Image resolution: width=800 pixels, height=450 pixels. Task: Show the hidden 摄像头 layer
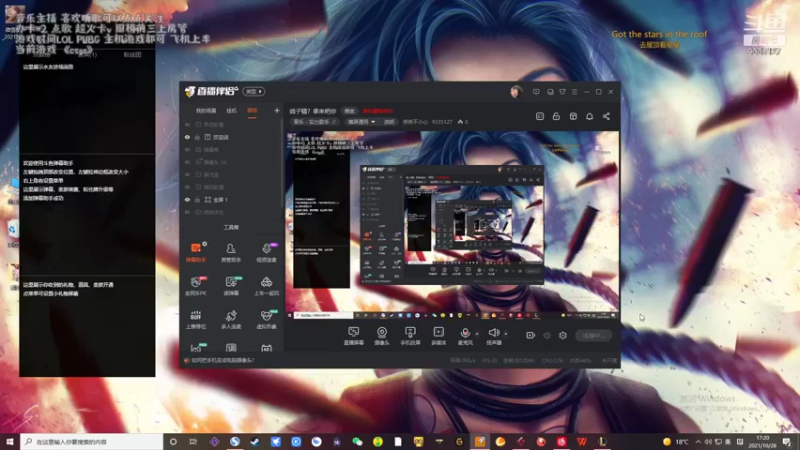tap(187, 162)
